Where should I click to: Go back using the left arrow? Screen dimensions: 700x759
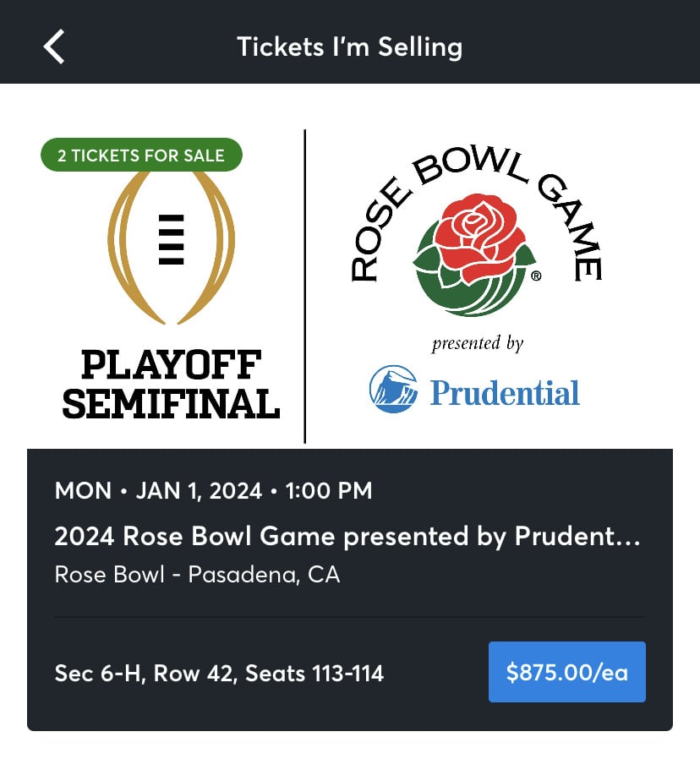click(54, 46)
